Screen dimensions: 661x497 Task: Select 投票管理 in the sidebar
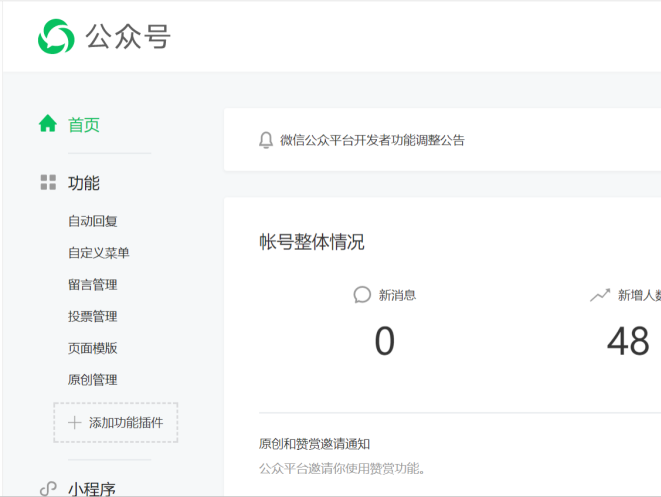pos(93,317)
